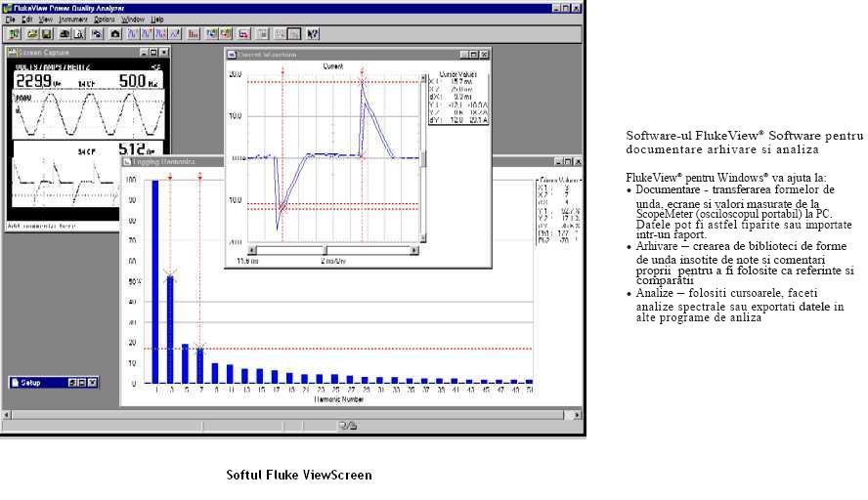Click the Logging Harmonics window title icon
The image size is (868, 500).
pos(127,161)
